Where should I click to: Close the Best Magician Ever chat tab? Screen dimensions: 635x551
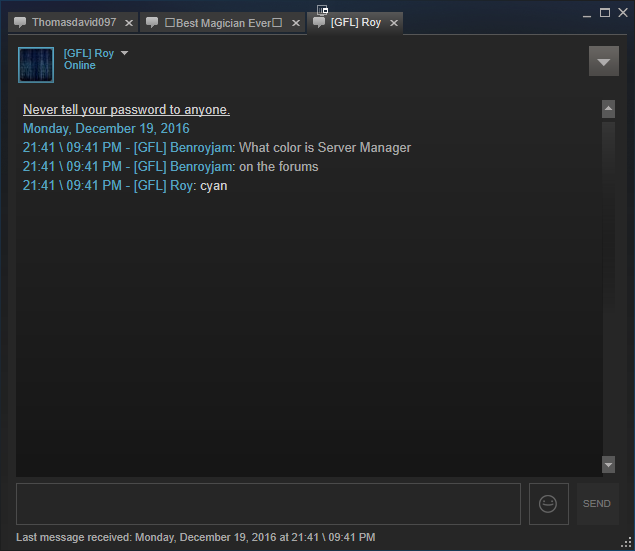click(296, 23)
